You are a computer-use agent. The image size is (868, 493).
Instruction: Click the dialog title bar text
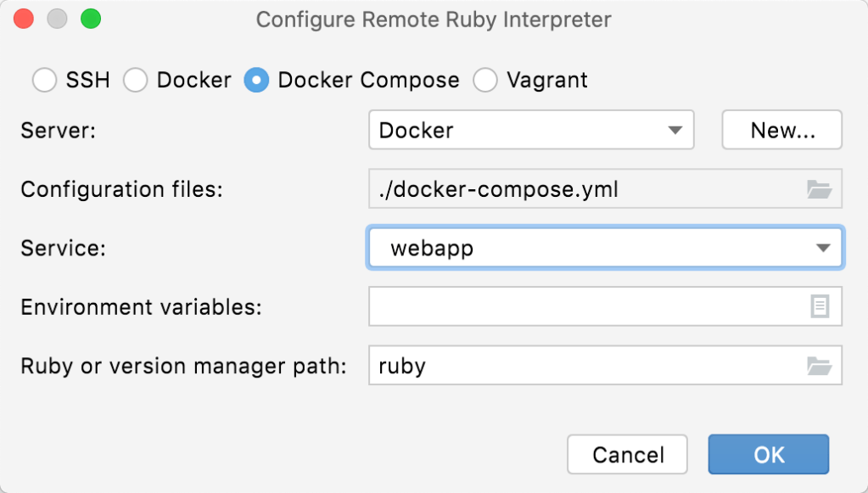[434, 19]
